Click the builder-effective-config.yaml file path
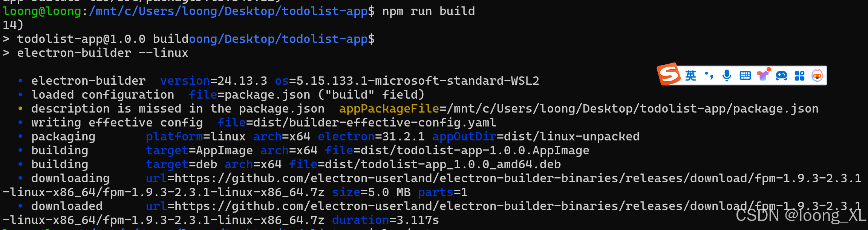This screenshot has width=868, height=230. click(x=375, y=123)
